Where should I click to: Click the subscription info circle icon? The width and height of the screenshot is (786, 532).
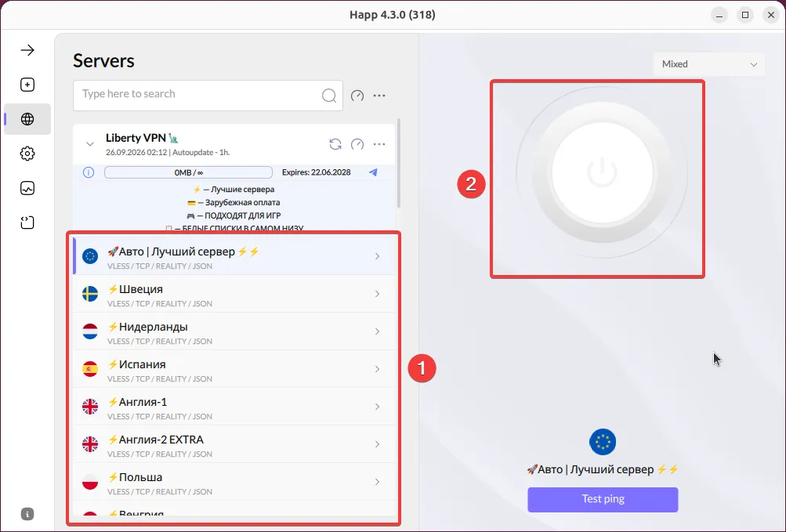pyautogui.click(x=89, y=172)
